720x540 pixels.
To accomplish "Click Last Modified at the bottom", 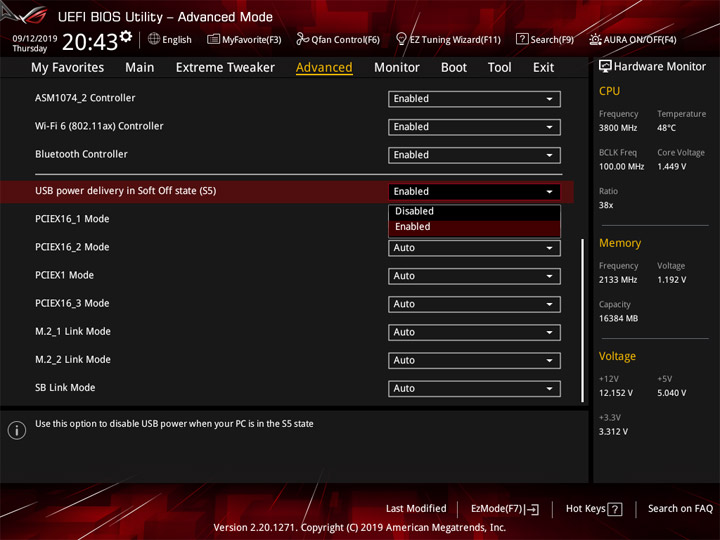I will pyautogui.click(x=416, y=508).
